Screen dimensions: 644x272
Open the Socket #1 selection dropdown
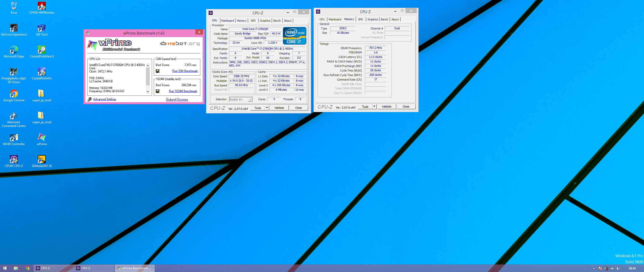tap(241, 99)
